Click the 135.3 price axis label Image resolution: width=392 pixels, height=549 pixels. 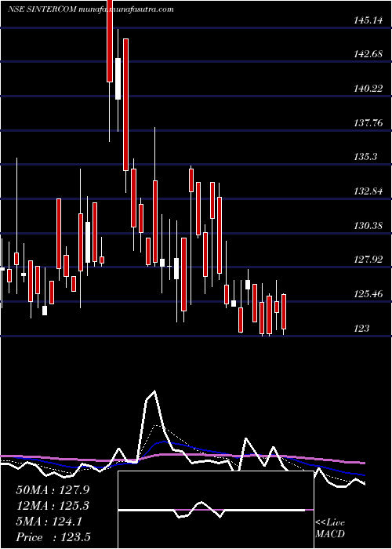pos(365,157)
